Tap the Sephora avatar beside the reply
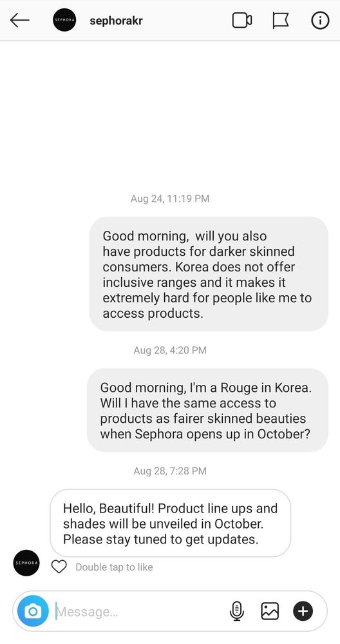Viewport: 340px width, 644px height. pos(26,563)
